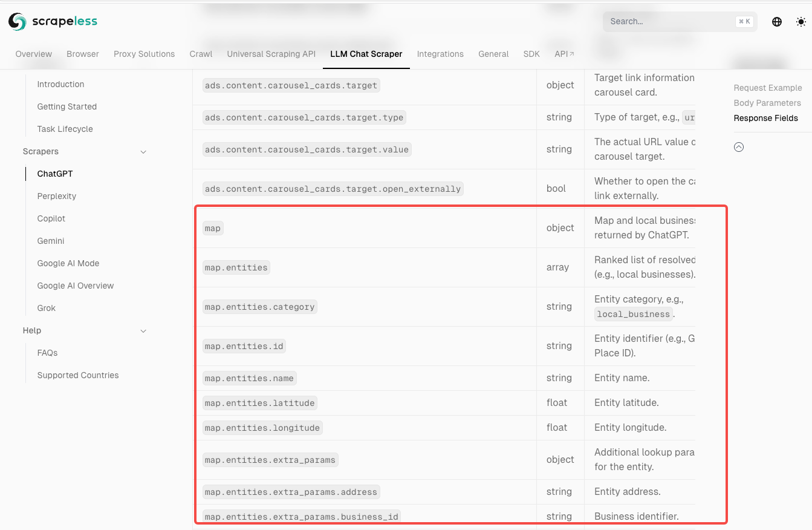Image resolution: width=812 pixels, height=530 pixels.
Task: Focus the Search input field
Action: point(680,21)
